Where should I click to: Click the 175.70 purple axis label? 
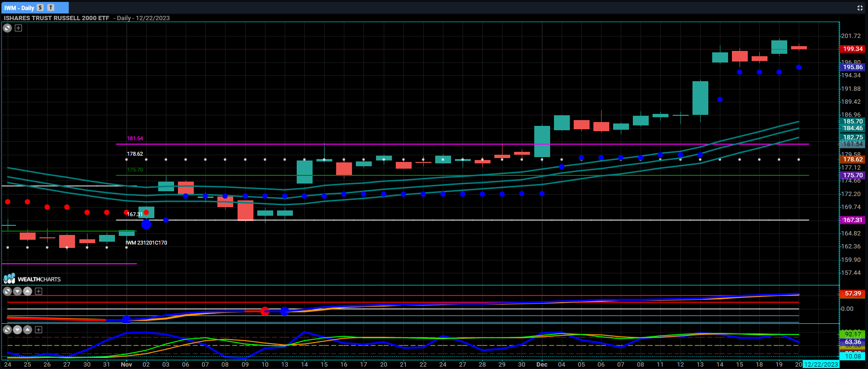coord(853,175)
